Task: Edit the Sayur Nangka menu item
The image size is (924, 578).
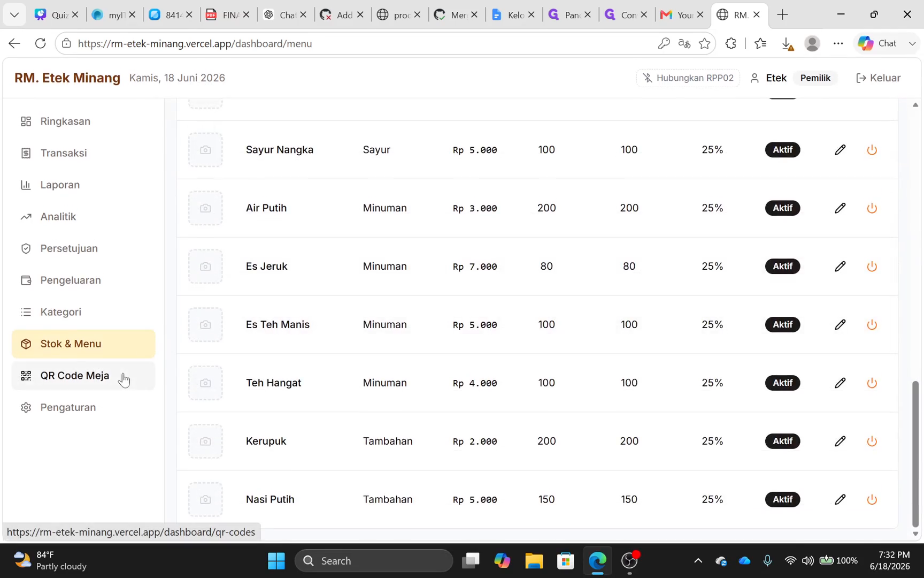Action: point(840,150)
